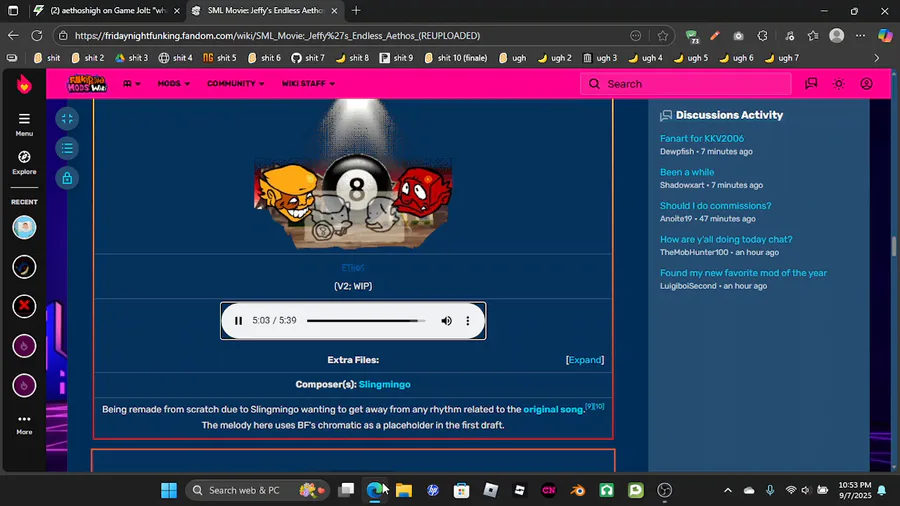Open File Explorer from taskbar
The height and width of the screenshot is (506, 900).
coord(404,490)
